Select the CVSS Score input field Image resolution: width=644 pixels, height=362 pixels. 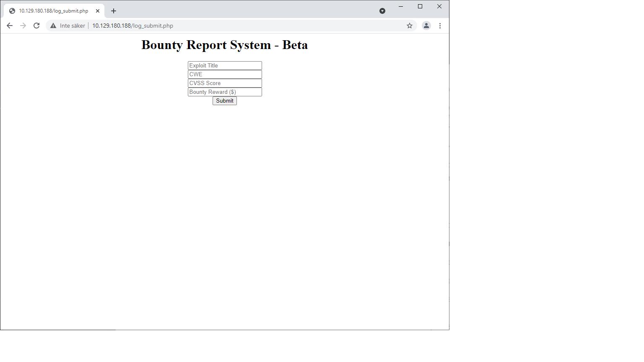[x=225, y=83]
